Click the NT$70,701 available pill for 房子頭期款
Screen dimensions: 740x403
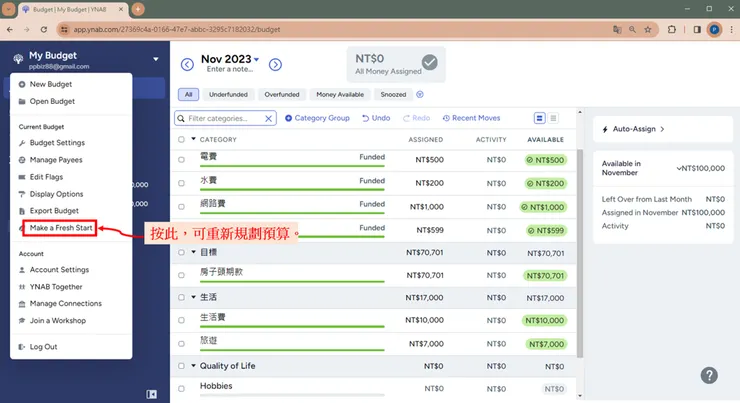[545, 276]
